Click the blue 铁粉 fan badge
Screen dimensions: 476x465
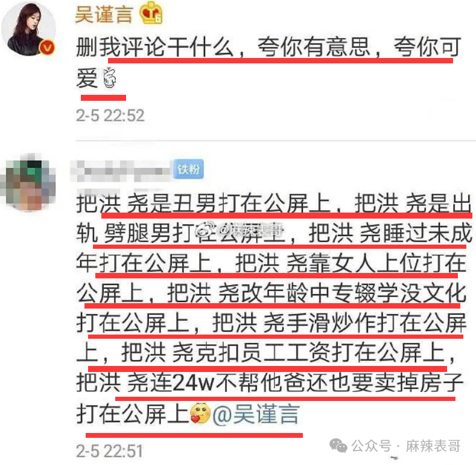point(188,169)
